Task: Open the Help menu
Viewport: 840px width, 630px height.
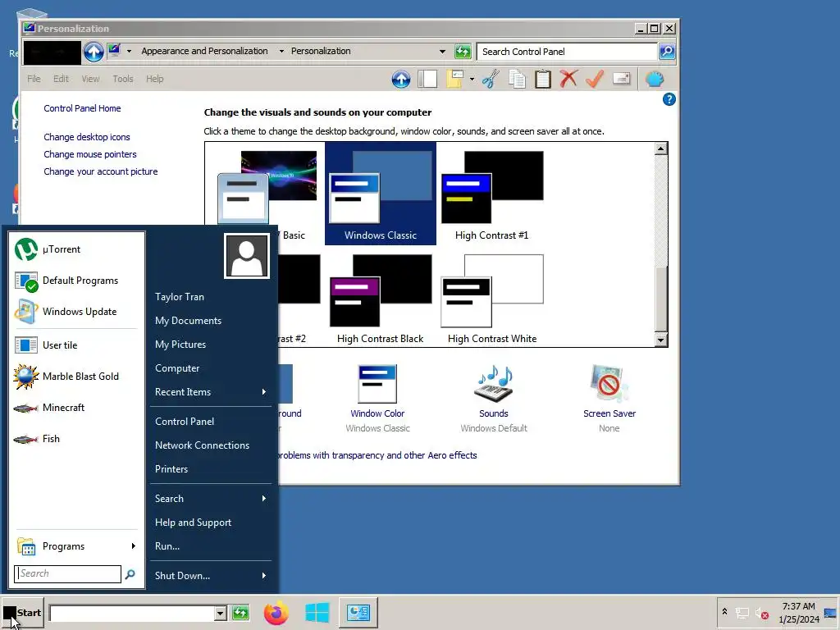Action: [x=155, y=79]
